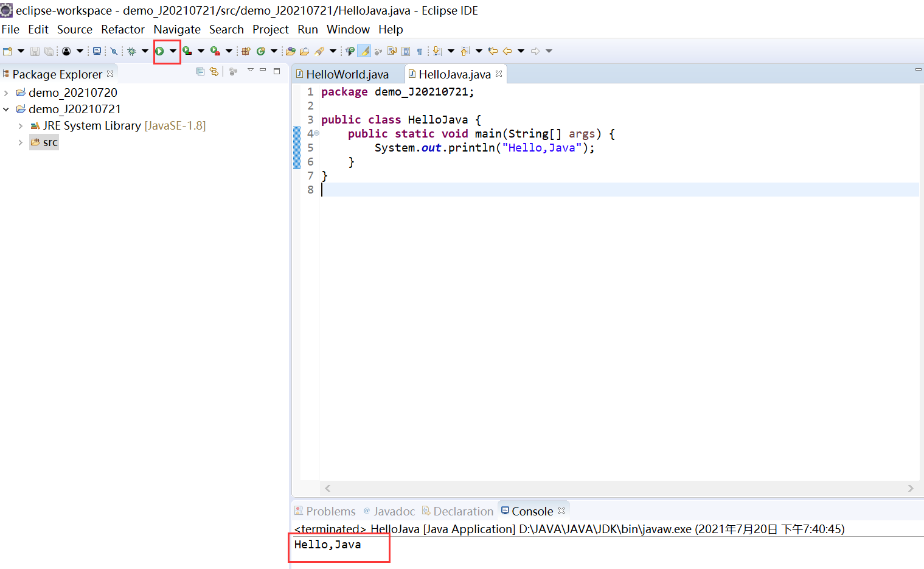Click the Open Type icon
Image resolution: width=924 pixels, height=569 pixels.
(x=291, y=51)
